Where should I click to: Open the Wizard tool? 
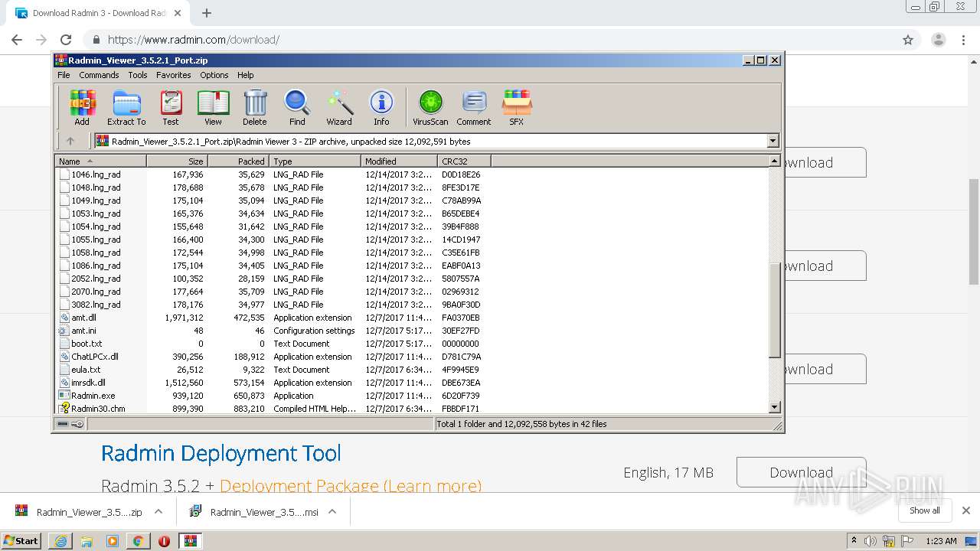[x=339, y=107]
